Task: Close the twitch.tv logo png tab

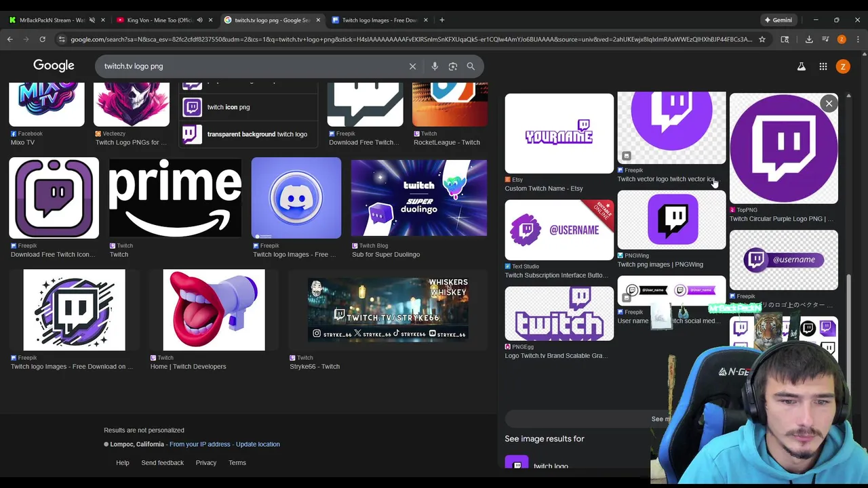Action: point(318,20)
